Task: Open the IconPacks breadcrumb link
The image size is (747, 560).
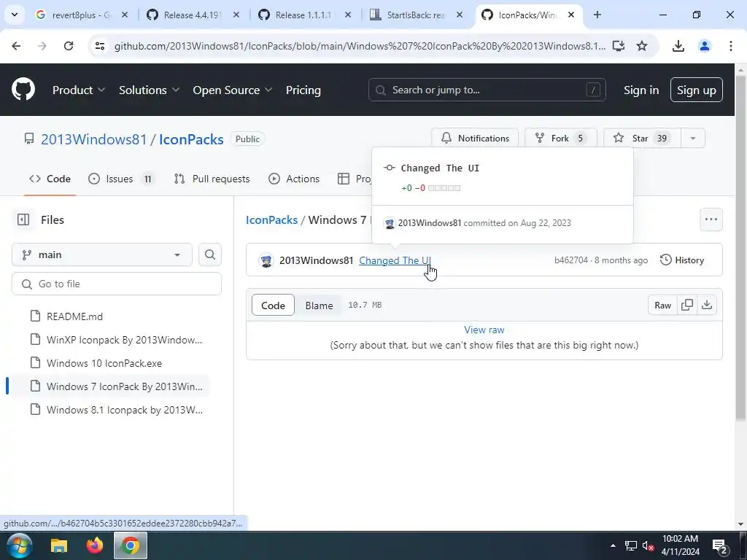Action: [x=271, y=219]
